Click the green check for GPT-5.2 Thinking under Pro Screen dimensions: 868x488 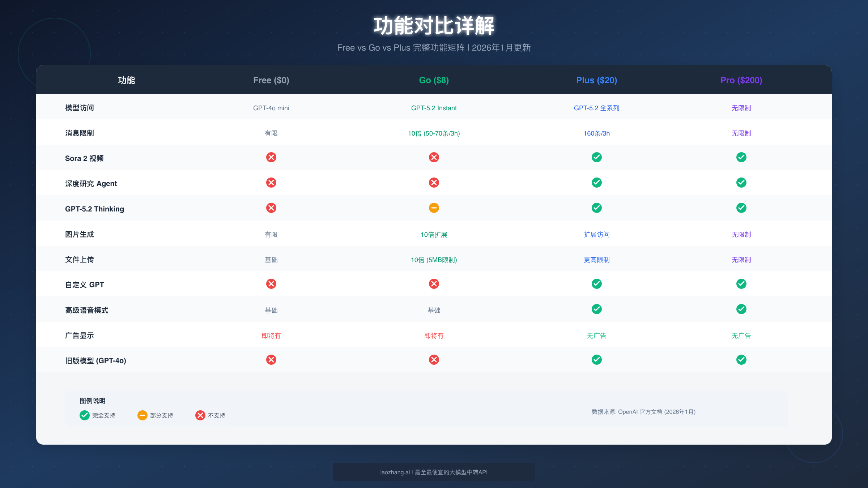coord(741,208)
